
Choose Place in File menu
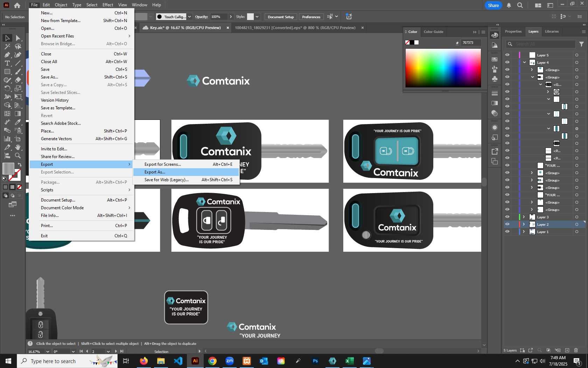[x=82, y=131]
